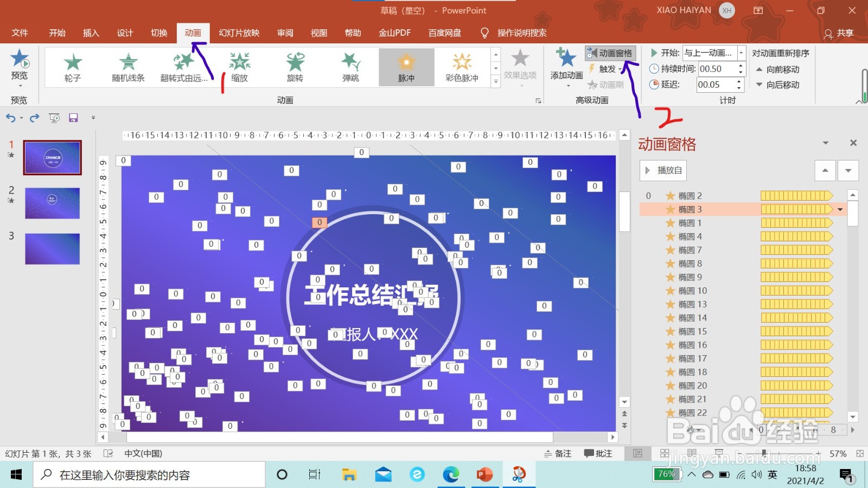Open the 幻灯片放映 (Slide Show) tab
This screenshot has height=488, width=868.
239,33
